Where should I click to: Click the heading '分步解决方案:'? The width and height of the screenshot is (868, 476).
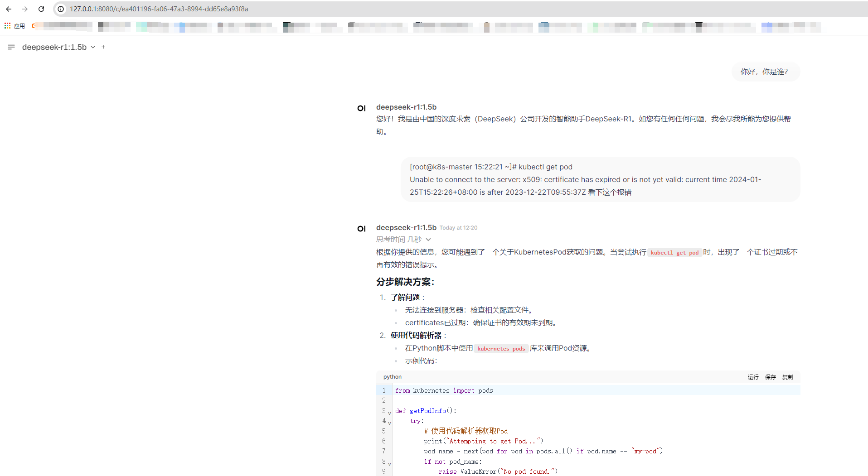[x=405, y=282]
